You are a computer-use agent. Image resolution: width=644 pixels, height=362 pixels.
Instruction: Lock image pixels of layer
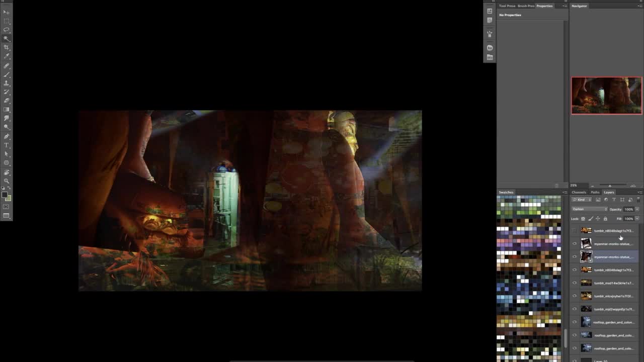[591, 219]
